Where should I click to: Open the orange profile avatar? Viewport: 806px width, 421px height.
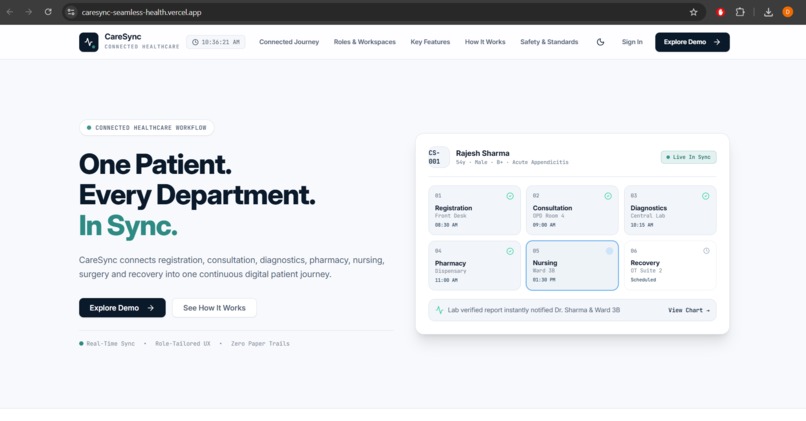(787, 12)
